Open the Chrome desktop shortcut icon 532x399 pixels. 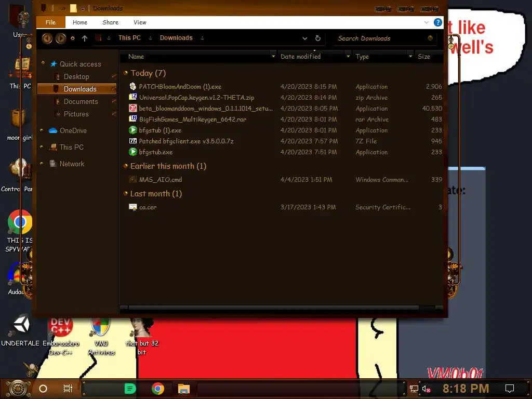pyautogui.click(x=20, y=222)
